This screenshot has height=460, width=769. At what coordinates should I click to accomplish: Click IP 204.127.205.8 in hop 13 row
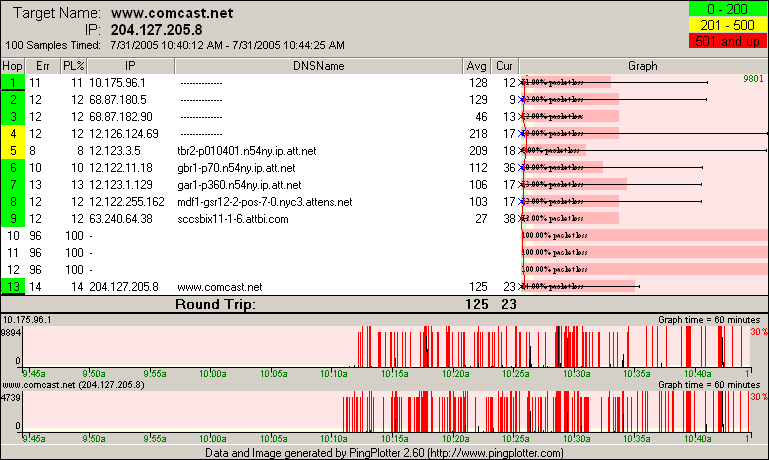(124, 287)
